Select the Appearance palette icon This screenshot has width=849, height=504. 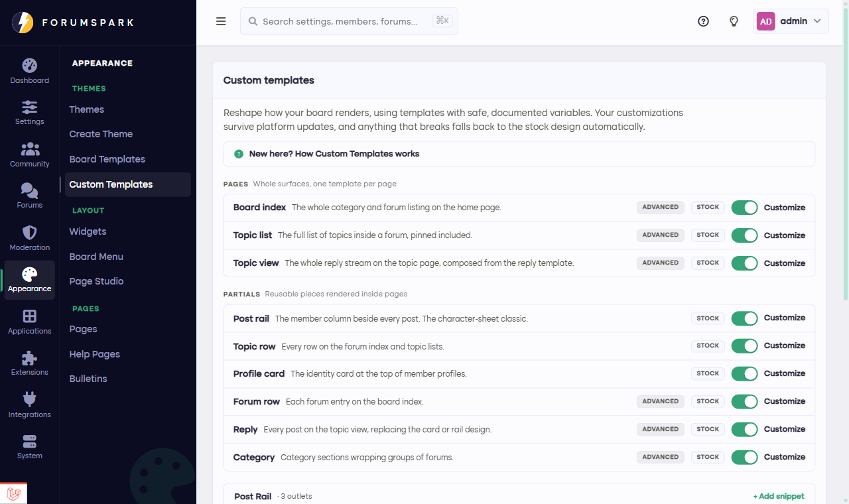coord(29,274)
